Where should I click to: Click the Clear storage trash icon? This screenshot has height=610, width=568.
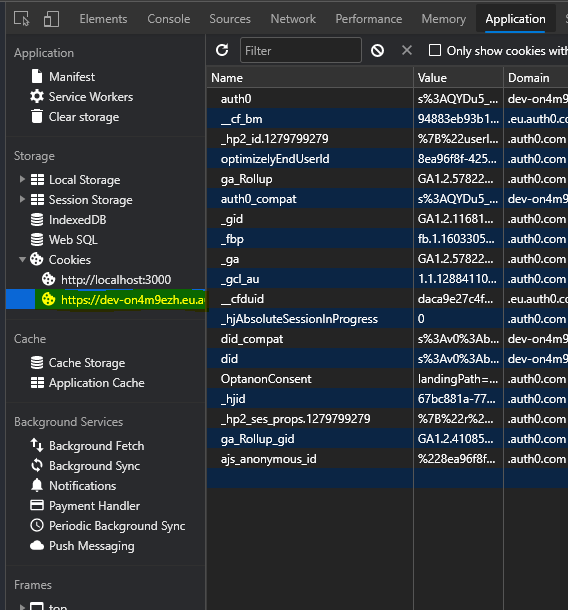point(37,116)
